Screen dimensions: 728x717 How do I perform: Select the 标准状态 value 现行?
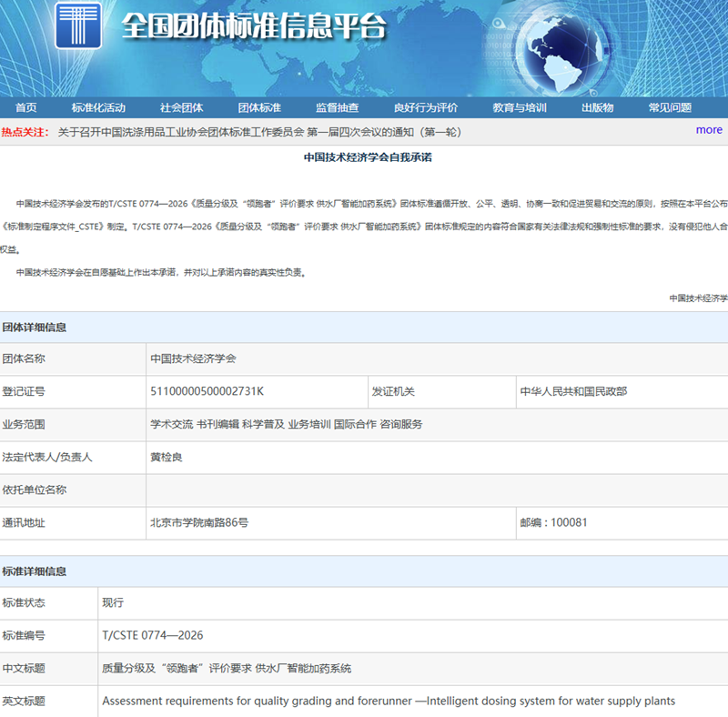tap(113, 602)
